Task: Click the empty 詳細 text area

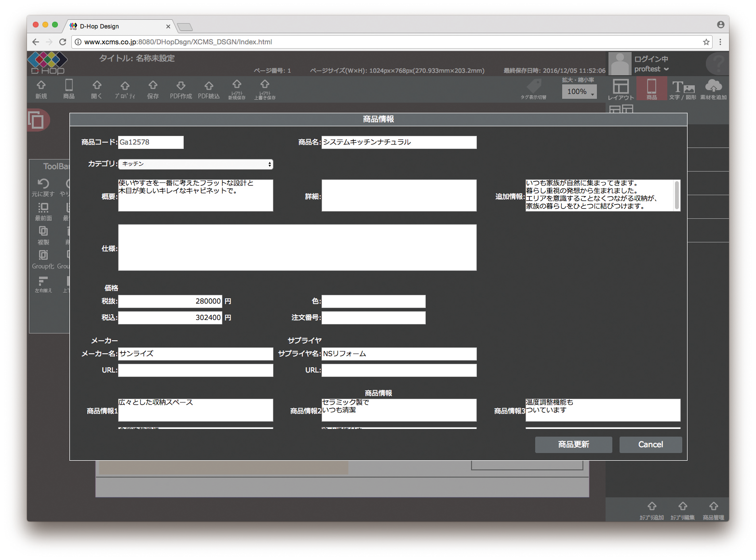Action: (x=399, y=195)
